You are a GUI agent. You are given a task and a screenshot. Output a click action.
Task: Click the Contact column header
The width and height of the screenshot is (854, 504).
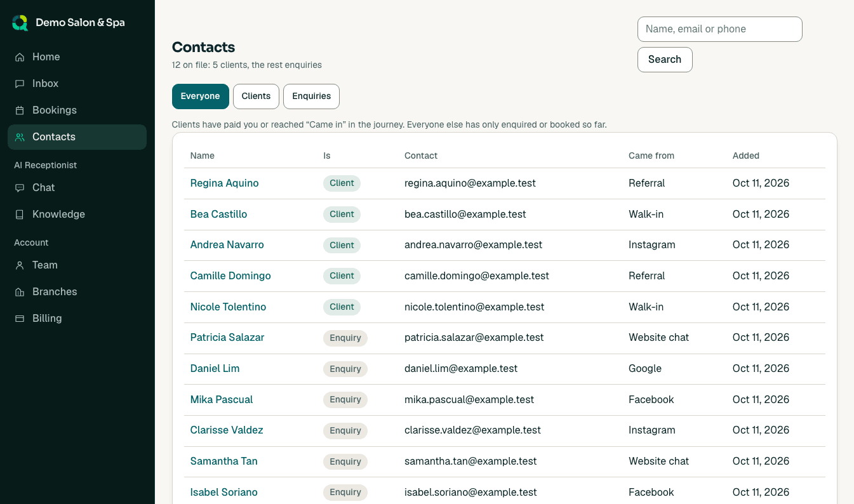(421, 156)
